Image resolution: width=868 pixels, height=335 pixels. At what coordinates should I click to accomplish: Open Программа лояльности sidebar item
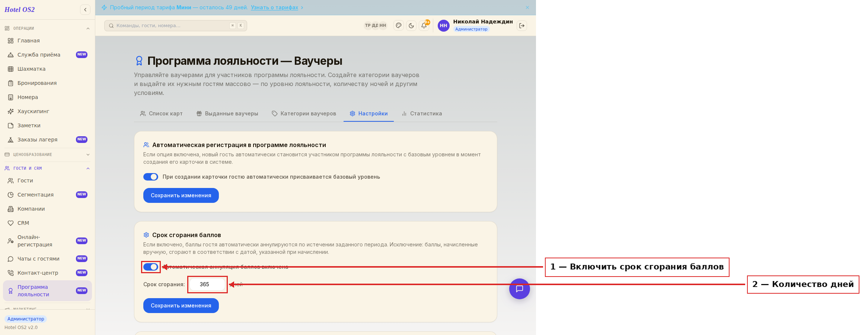47,291
